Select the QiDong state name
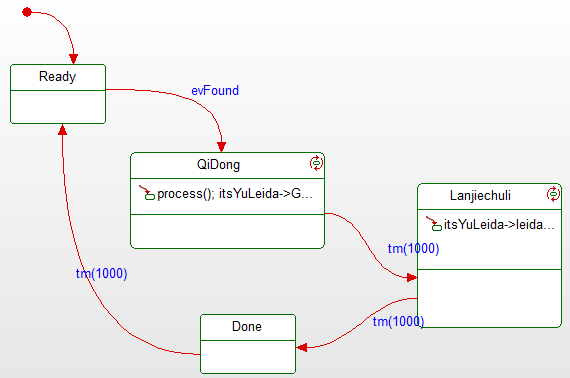 point(218,165)
